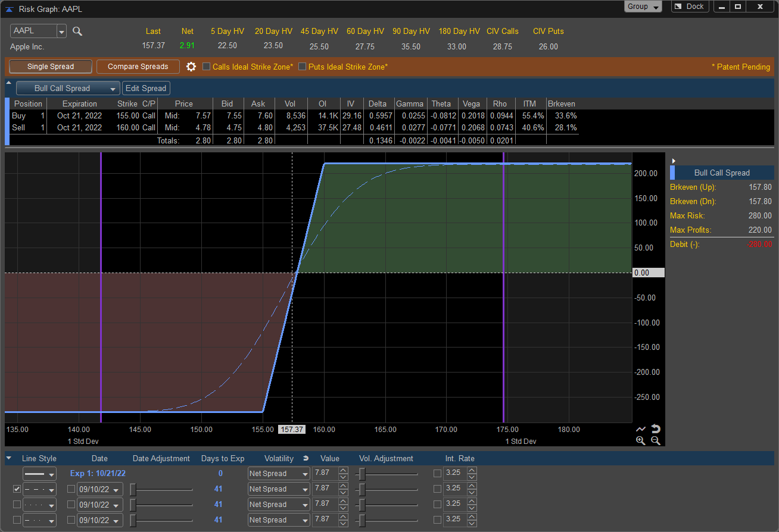Collapse the spread table panel triangle
Viewport: 779px width, 532px height.
click(8, 83)
